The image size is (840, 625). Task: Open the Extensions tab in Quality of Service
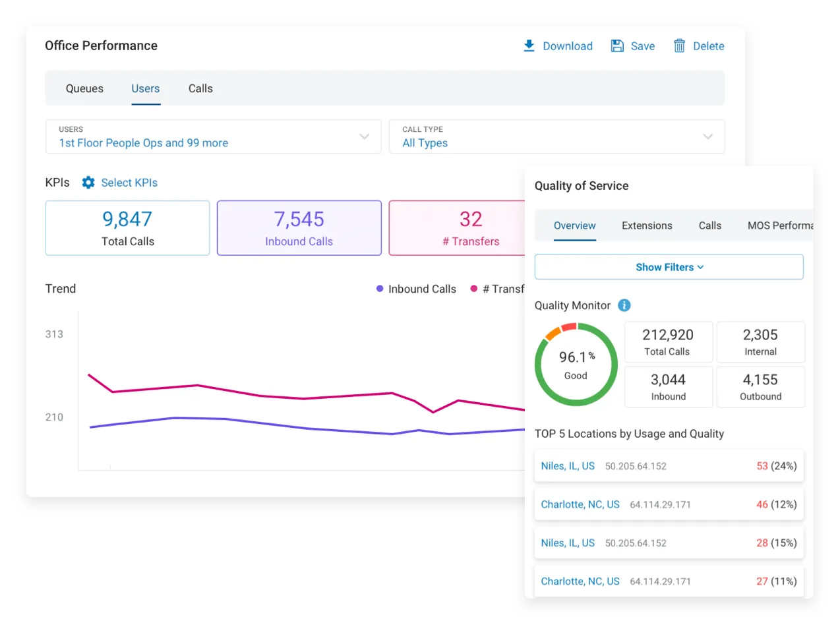click(x=647, y=225)
